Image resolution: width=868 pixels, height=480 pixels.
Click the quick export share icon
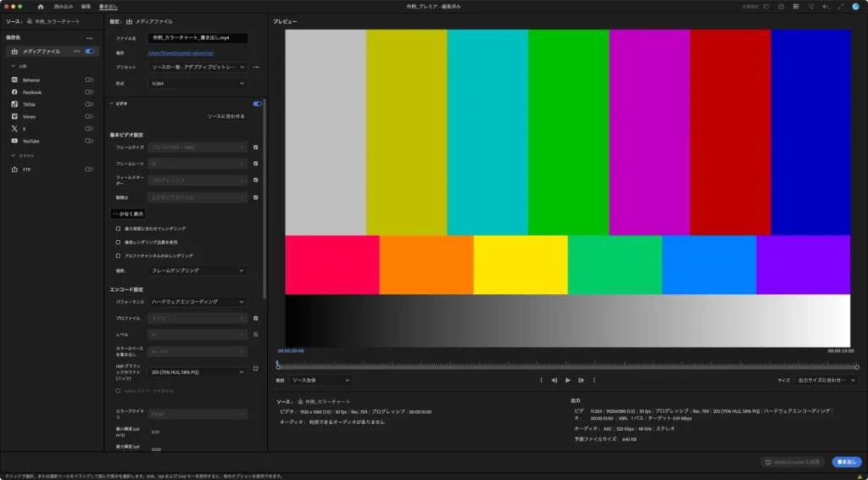[781, 7]
